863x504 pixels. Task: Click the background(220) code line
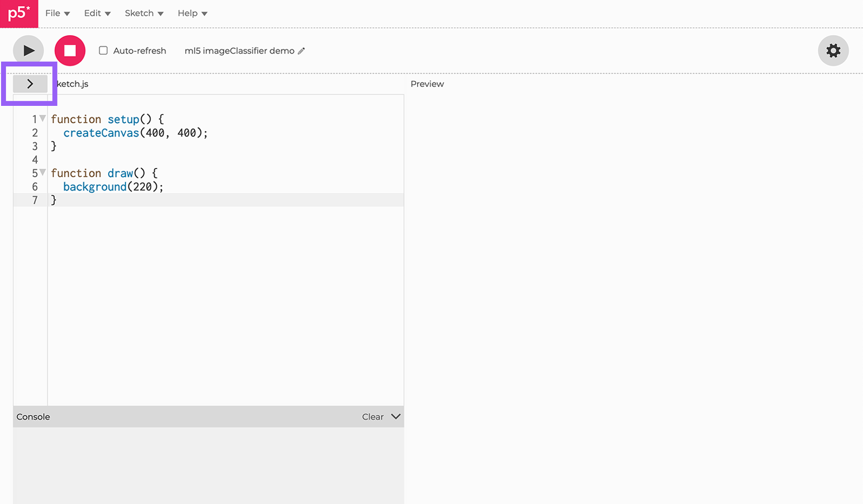pyautogui.click(x=113, y=187)
